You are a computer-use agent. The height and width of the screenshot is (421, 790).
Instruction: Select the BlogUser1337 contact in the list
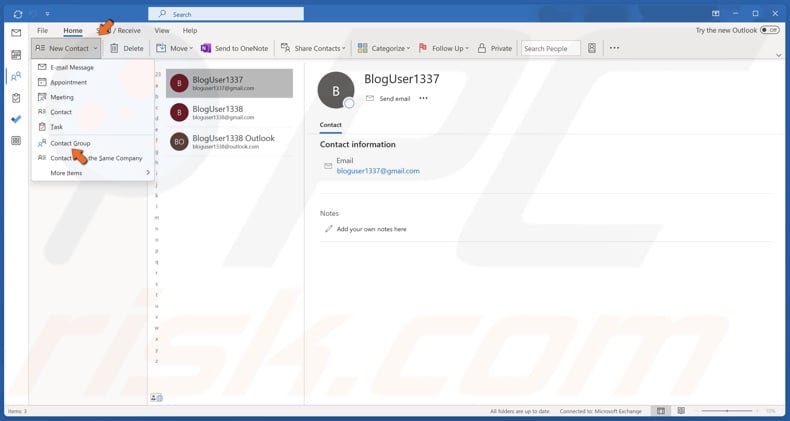[229, 83]
